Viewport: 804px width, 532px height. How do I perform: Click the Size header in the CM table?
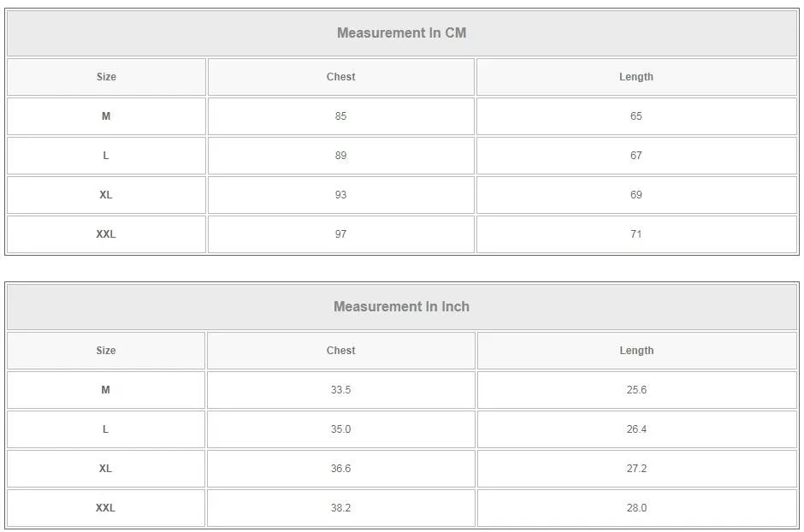click(106, 77)
